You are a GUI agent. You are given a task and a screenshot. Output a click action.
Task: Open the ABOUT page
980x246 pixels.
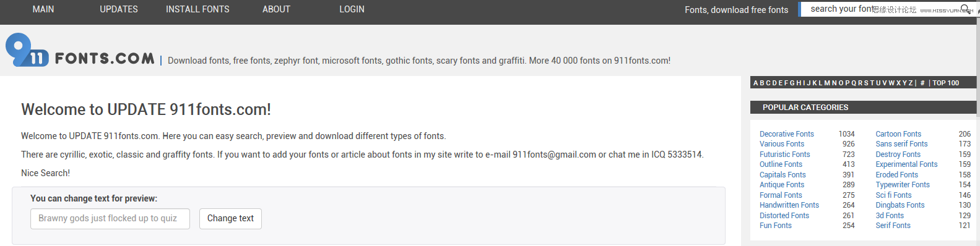point(276,9)
